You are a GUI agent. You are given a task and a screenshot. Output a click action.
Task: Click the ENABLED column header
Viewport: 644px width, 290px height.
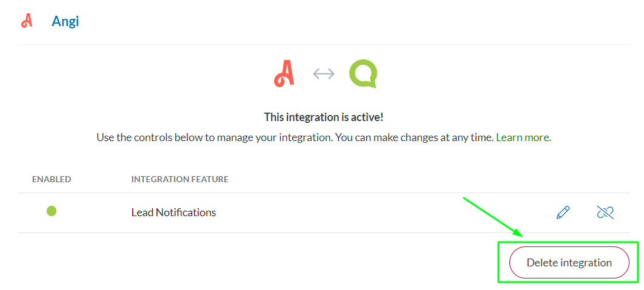[x=52, y=179]
